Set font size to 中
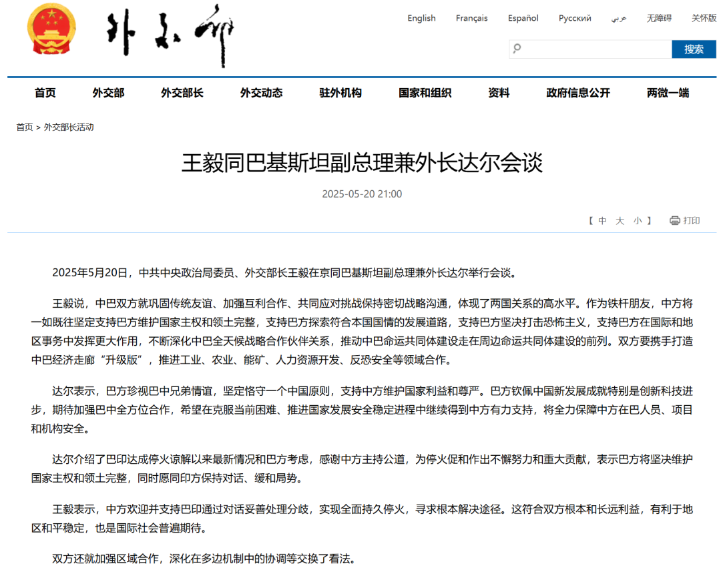Screen dimensions: 721x588 click(x=602, y=220)
